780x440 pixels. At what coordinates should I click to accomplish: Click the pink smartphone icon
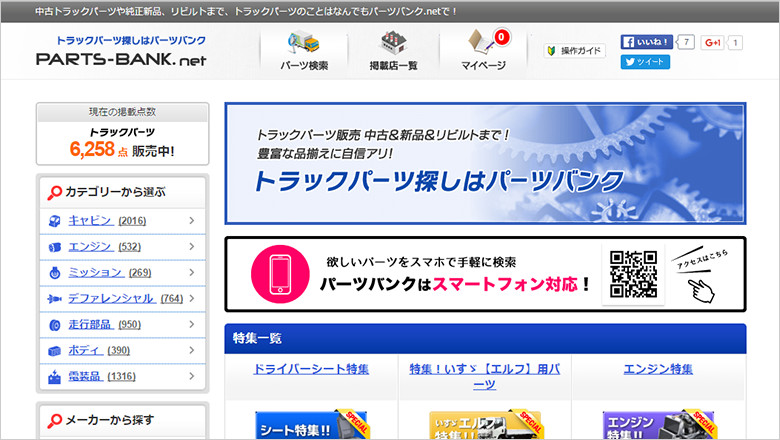point(280,274)
